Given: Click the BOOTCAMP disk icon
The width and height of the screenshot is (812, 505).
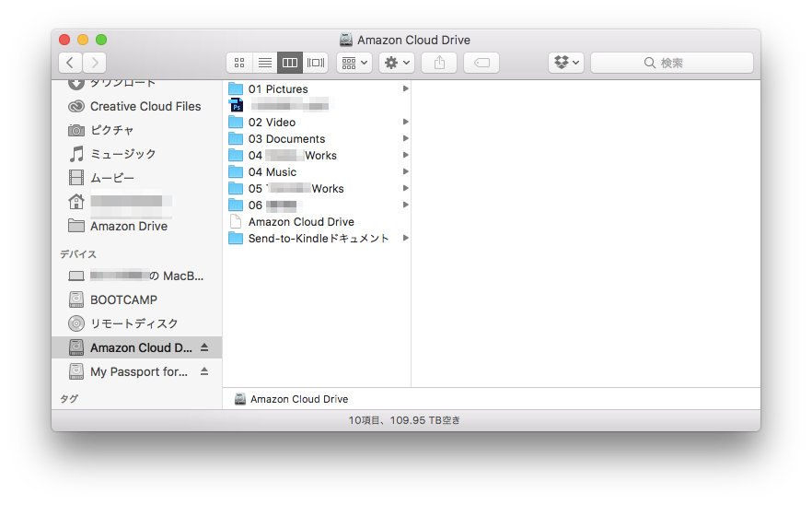Looking at the screenshot, I should pos(76,299).
